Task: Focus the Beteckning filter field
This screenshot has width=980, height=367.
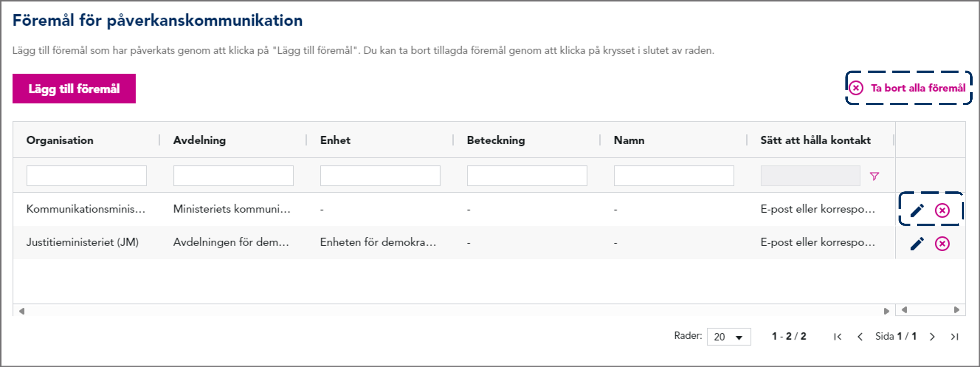Action: 527,176
